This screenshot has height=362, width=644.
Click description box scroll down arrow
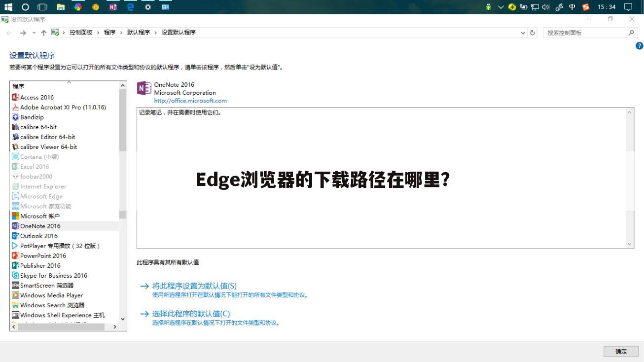(x=630, y=244)
